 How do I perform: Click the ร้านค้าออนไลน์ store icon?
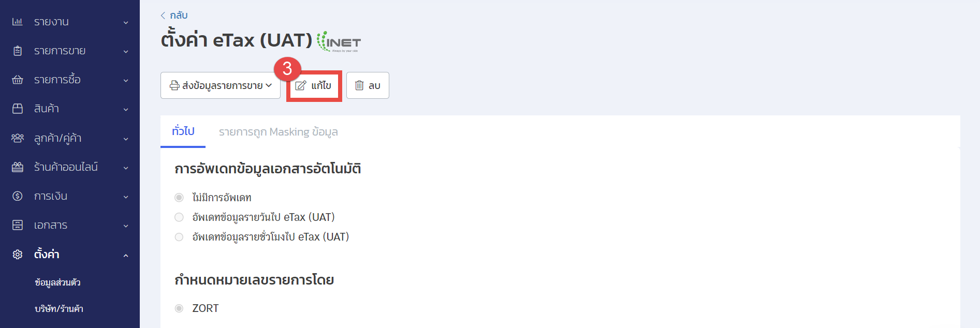[x=18, y=167]
